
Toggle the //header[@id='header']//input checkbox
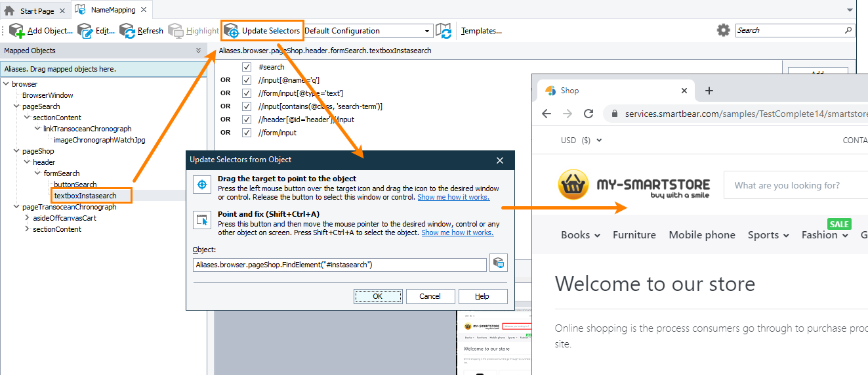(247, 120)
